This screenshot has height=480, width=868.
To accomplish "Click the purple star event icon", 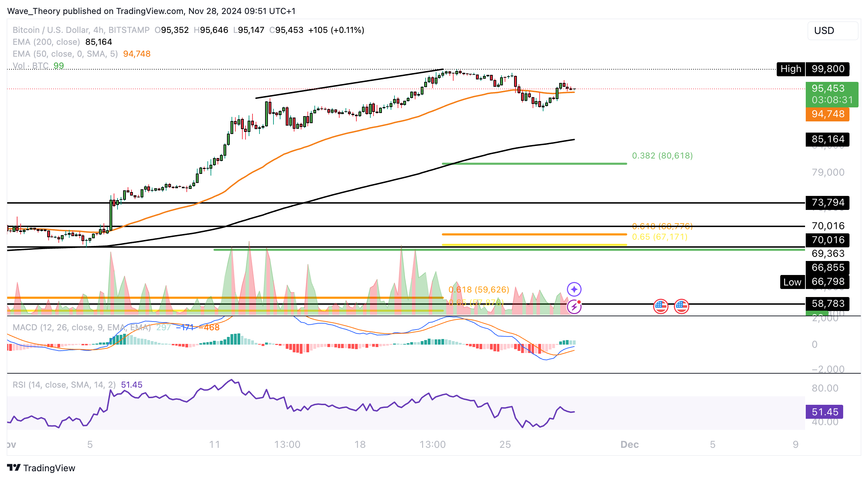I will pyautogui.click(x=574, y=289).
